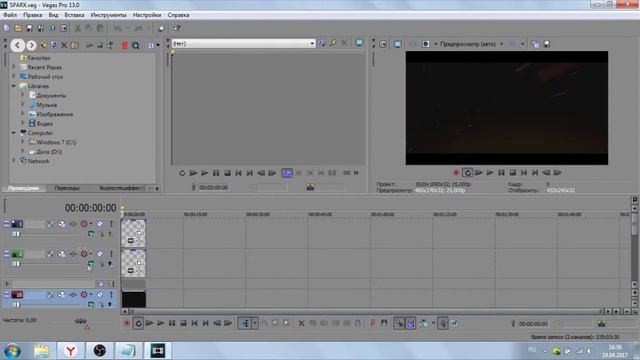Pause playback in the video preview window

[501, 173]
